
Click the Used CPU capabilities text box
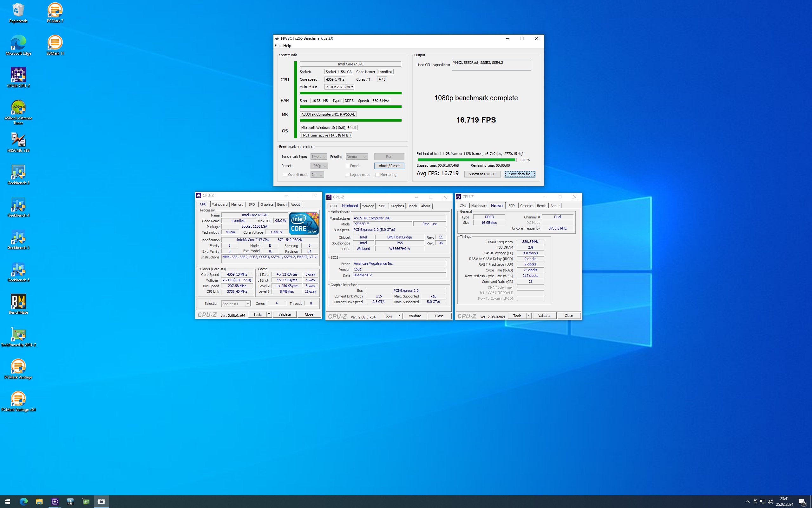point(491,65)
